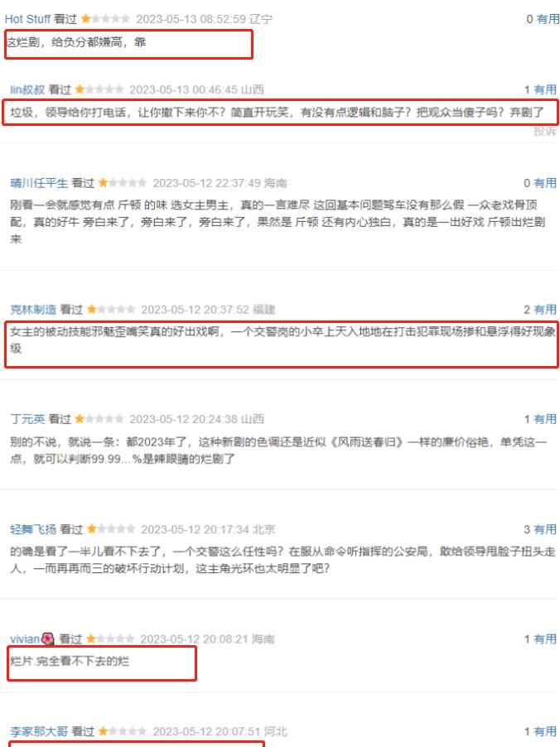Open Hot Stuff user profile link
The height and width of the screenshot is (747, 560).
tap(27, 19)
